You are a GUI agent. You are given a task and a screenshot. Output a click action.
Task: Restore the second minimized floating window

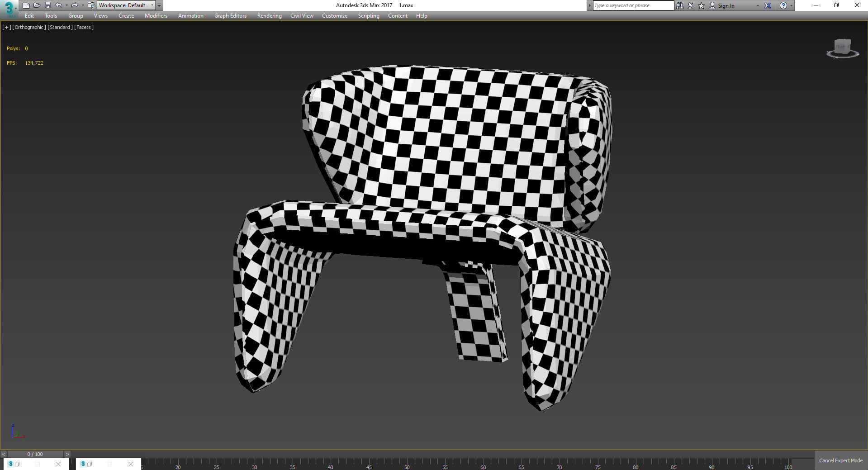click(90, 464)
